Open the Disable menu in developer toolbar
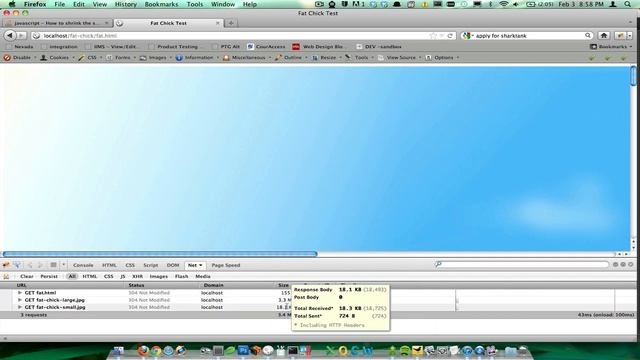640x360 pixels. point(22,58)
